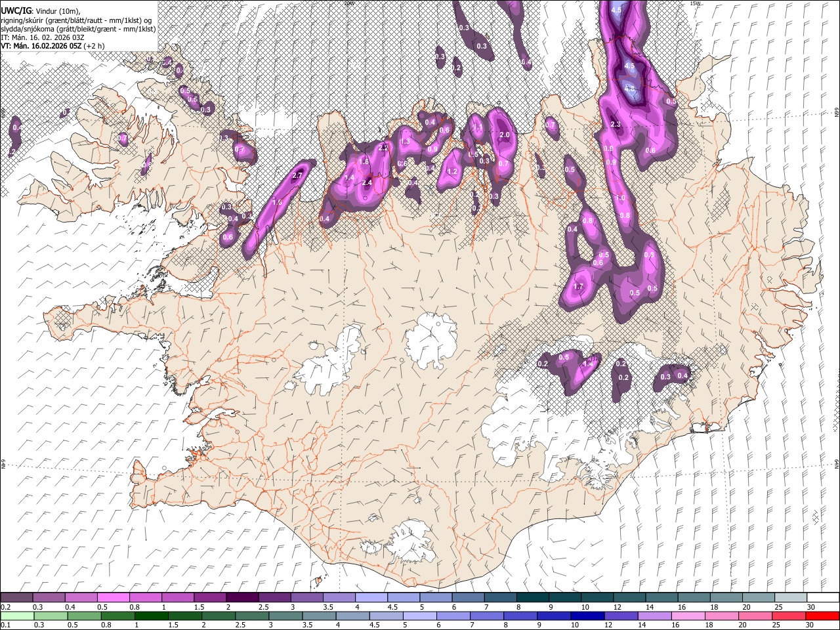The image size is (840, 630).
Task: Click bright red rain swatch after 30
Action: 822,616
